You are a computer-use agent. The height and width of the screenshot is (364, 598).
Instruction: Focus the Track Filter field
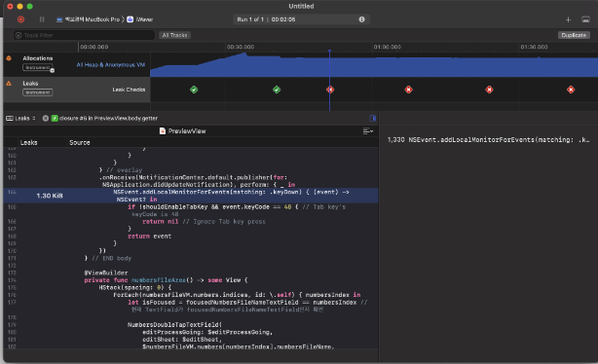[85, 35]
